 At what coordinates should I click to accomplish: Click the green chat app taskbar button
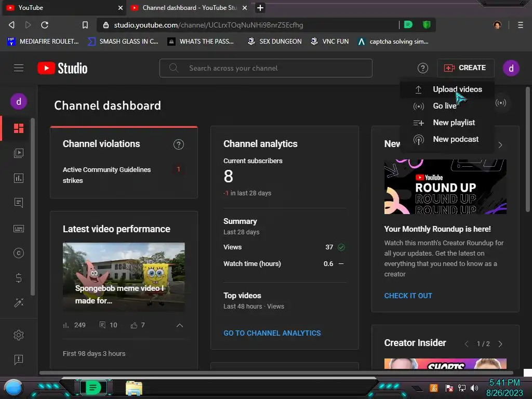pos(93,388)
